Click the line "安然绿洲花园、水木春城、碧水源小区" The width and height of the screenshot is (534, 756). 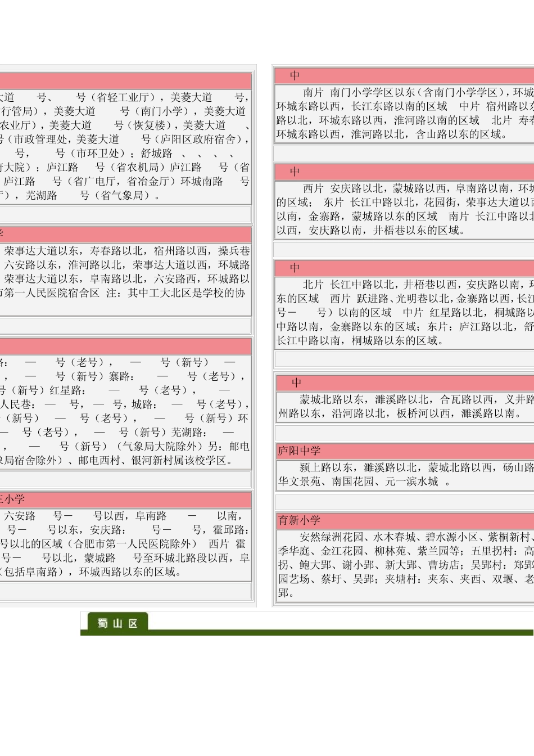click(x=417, y=537)
